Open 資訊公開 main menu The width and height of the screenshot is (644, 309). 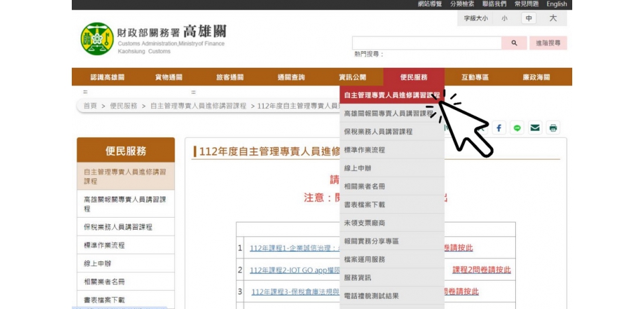point(352,77)
